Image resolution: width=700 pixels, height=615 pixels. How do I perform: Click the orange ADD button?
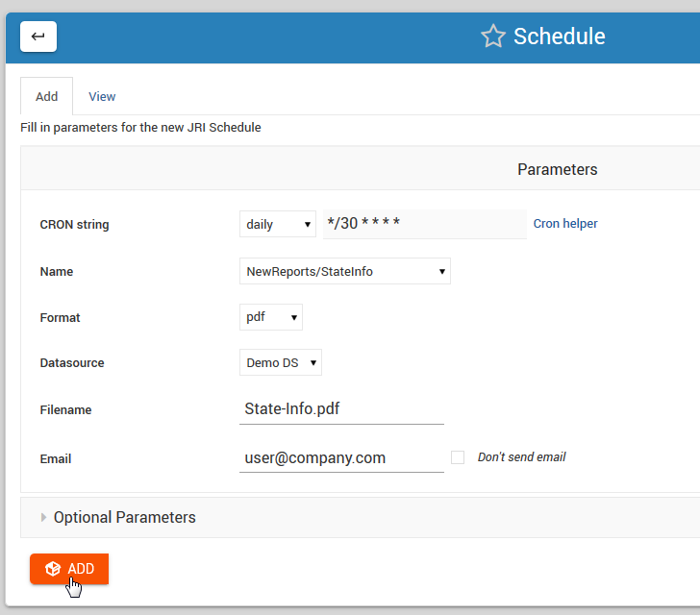tap(69, 569)
